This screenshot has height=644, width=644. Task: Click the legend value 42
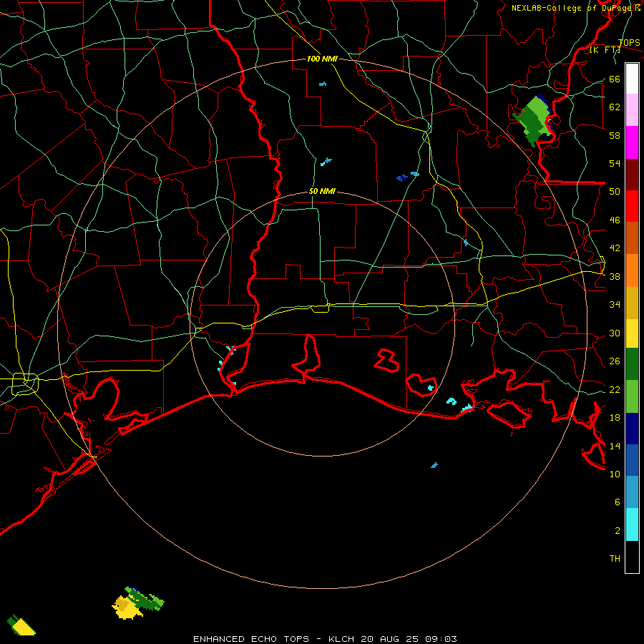coord(615,248)
